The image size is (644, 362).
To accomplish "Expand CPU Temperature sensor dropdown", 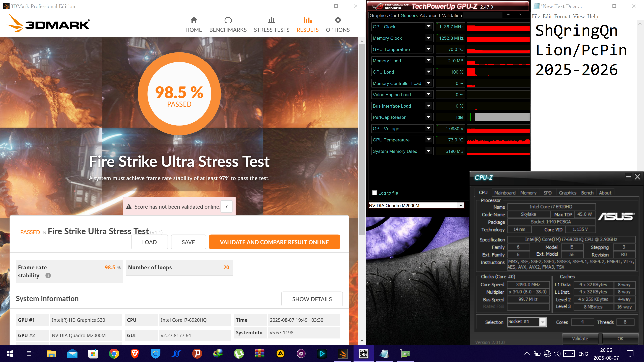I will click(x=428, y=140).
